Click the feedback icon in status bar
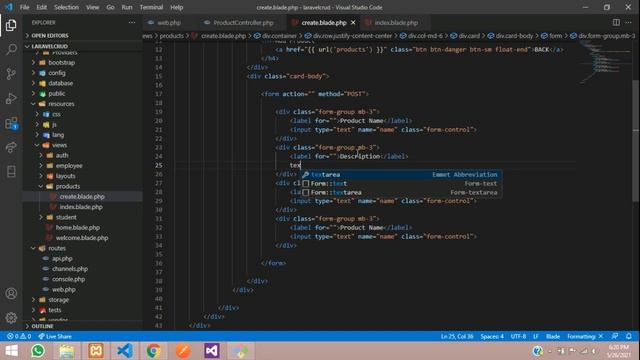640x360 pixels. pyautogui.click(x=615, y=336)
